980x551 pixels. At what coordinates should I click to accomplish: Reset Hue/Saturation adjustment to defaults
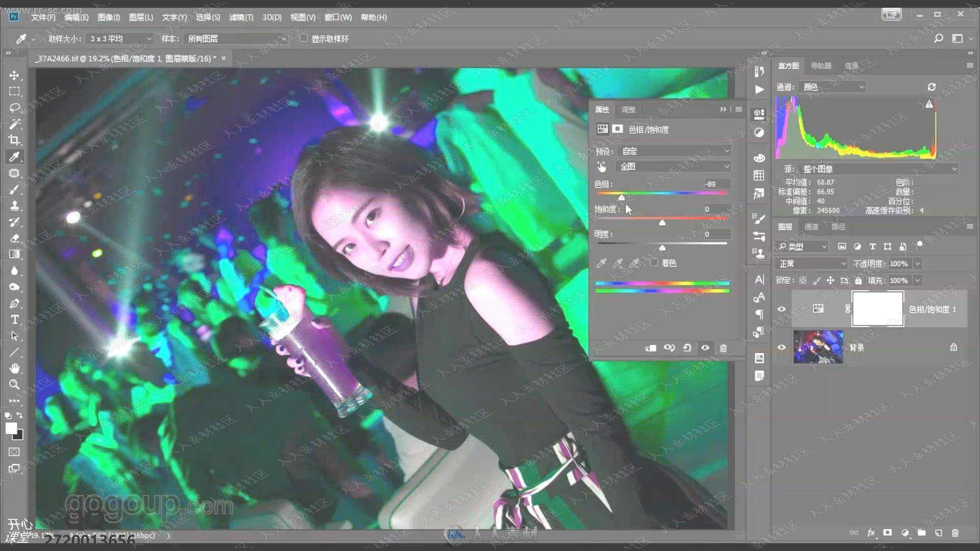point(687,348)
